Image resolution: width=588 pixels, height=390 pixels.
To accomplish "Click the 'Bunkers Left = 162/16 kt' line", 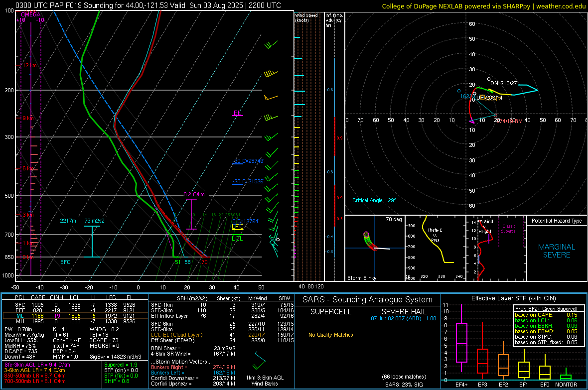I will (193, 373).
